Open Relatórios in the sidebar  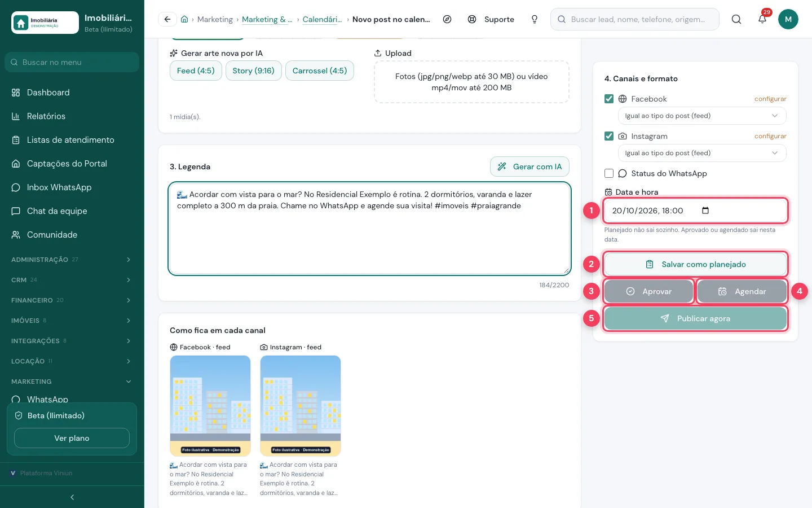pyautogui.click(x=72, y=116)
